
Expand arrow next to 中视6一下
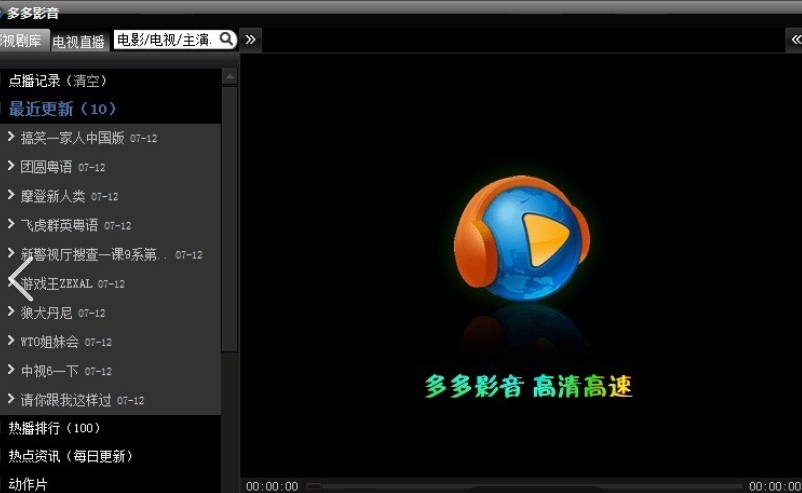coord(11,369)
